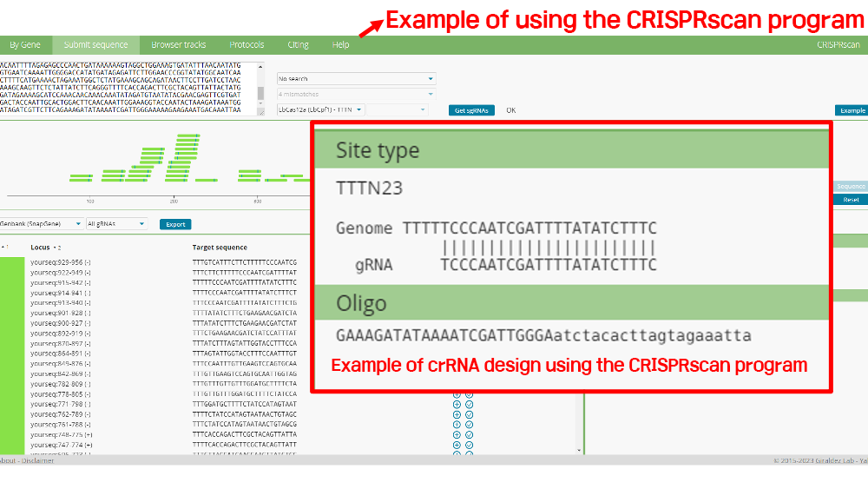Click the Reset button

point(851,200)
